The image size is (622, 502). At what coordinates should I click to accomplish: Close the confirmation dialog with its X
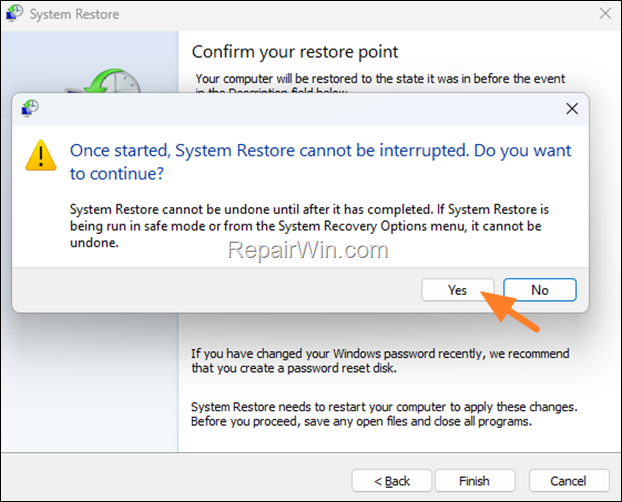(x=572, y=108)
